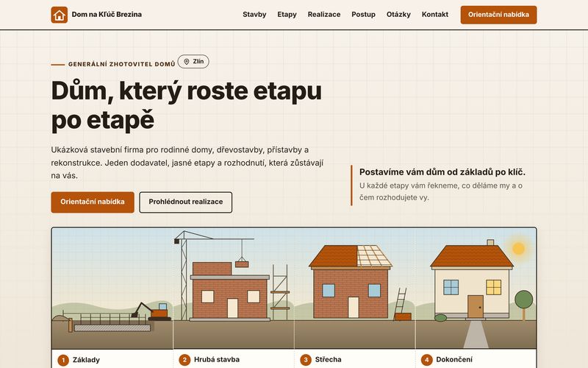Select step 4 Dokončení number badge
This screenshot has width=588, height=368.
click(x=427, y=360)
